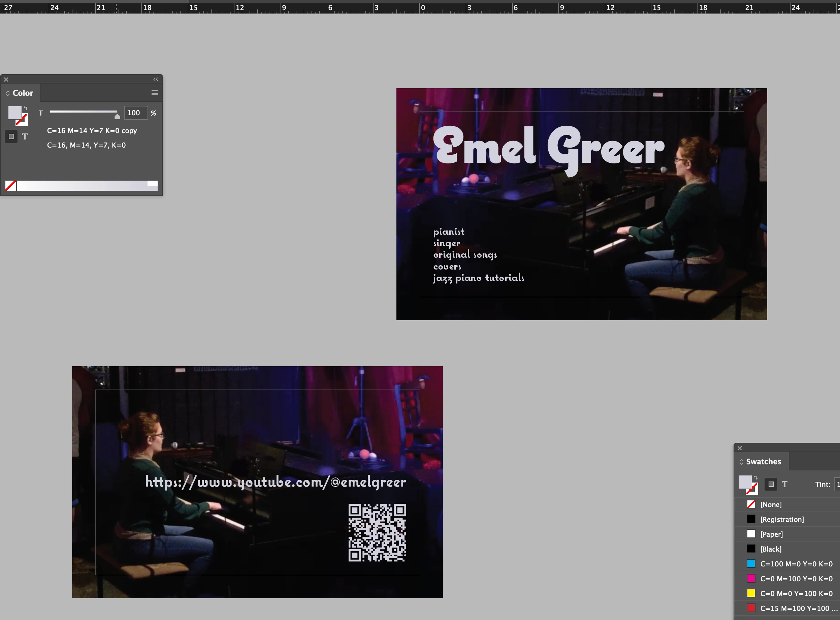840x620 pixels.
Task: Collapse Color panel with double-arrow
Action: tap(155, 79)
